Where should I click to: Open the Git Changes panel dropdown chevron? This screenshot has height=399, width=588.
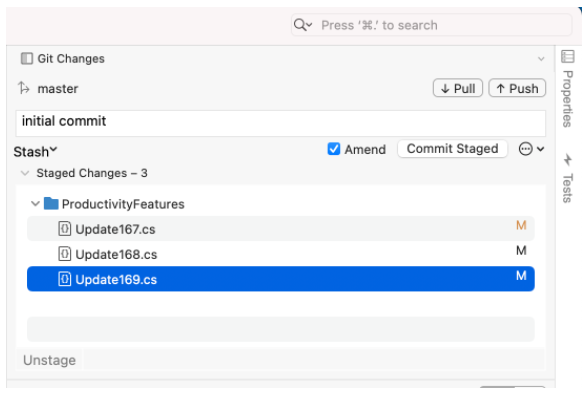pyautogui.click(x=541, y=59)
